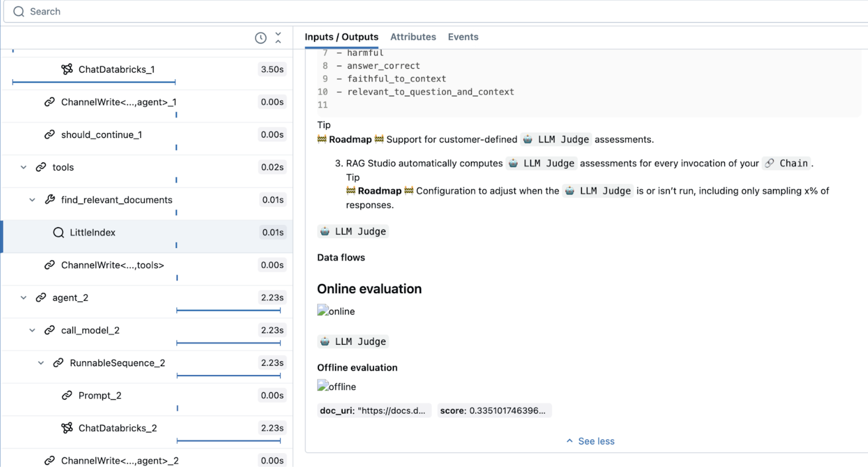
Task: Click the LLM Judge badge under Online evaluation
Action: coord(353,341)
